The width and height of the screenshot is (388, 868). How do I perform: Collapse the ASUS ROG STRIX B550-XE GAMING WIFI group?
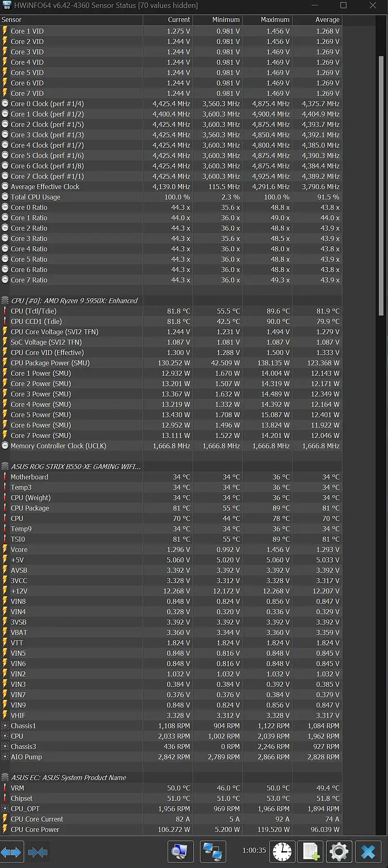click(x=76, y=467)
